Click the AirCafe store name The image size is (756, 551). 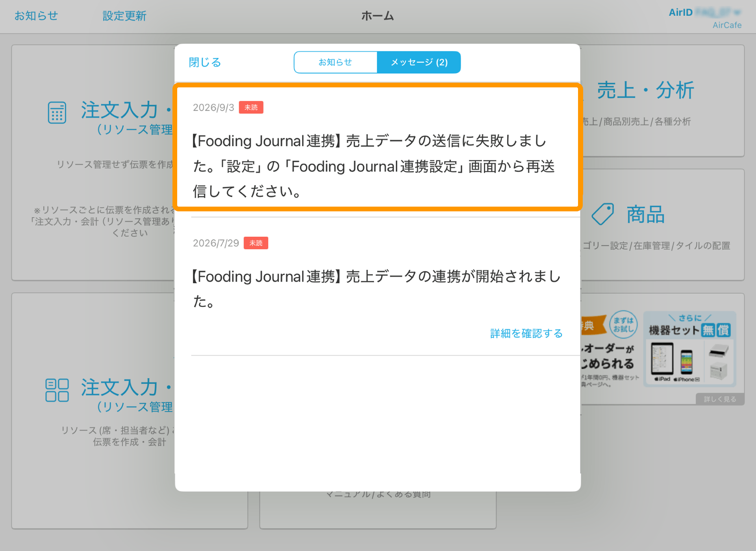point(727,25)
